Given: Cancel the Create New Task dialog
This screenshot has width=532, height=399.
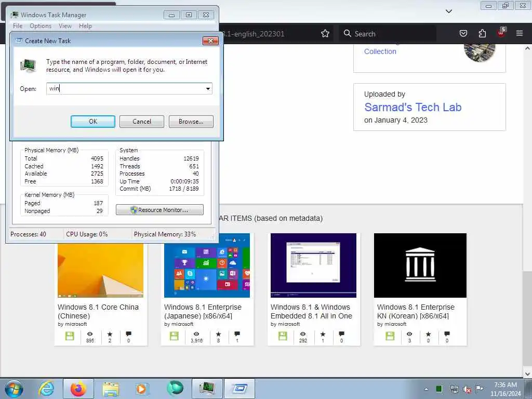Looking at the screenshot, I should 141,122.
